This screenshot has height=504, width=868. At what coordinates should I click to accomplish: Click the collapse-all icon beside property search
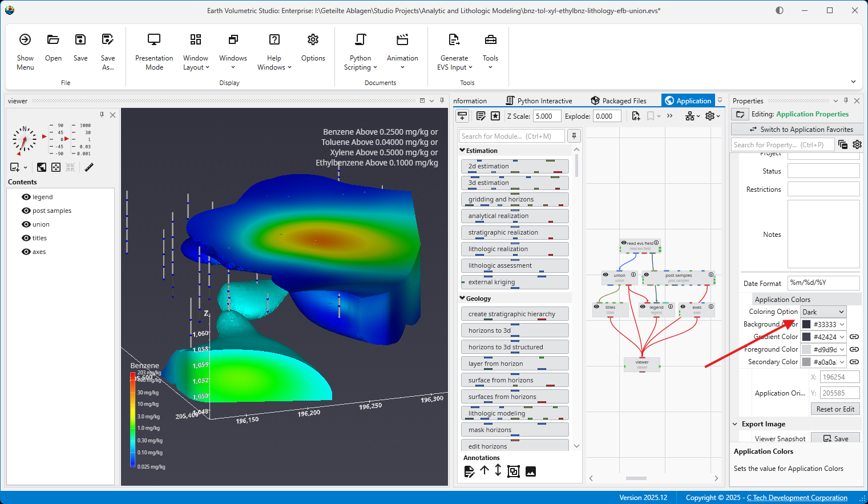pyautogui.click(x=843, y=145)
